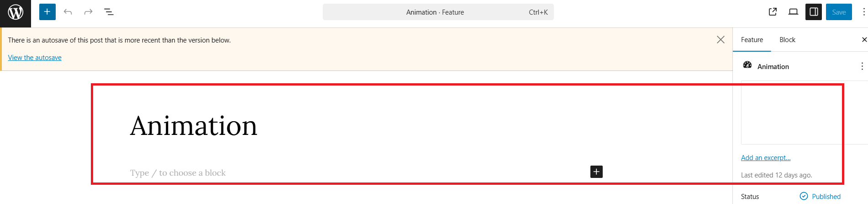Click the WordPress logo to view posts
The height and width of the screenshot is (204, 868).
pyautogui.click(x=16, y=12)
